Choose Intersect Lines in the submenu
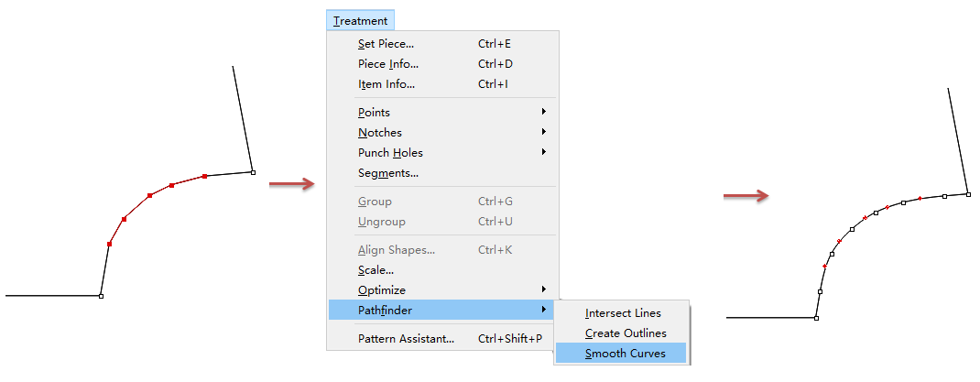This screenshot has width=980, height=382. [x=623, y=313]
